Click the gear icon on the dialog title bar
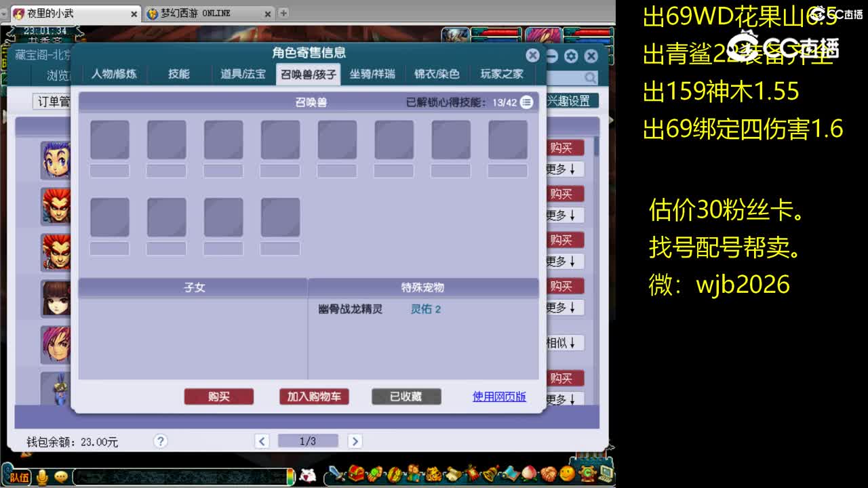This screenshot has height=488, width=868. click(x=570, y=56)
